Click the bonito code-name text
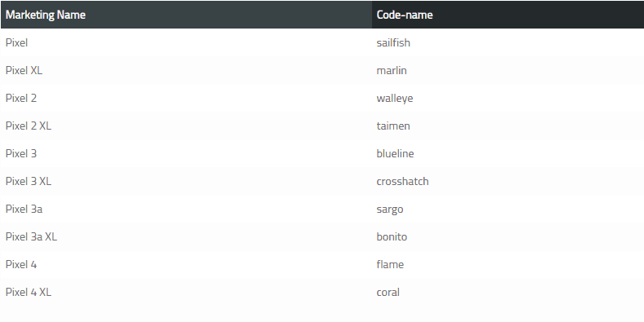 [392, 237]
